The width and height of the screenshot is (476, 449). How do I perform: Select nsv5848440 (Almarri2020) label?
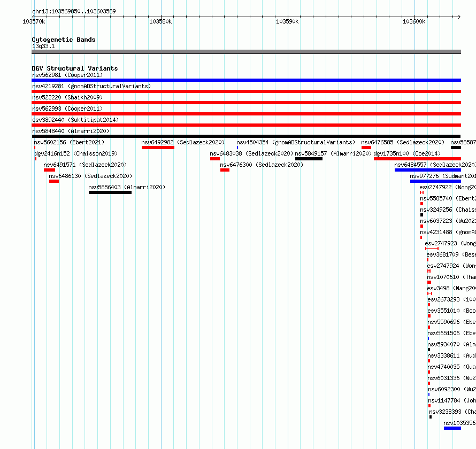click(x=71, y=131)
